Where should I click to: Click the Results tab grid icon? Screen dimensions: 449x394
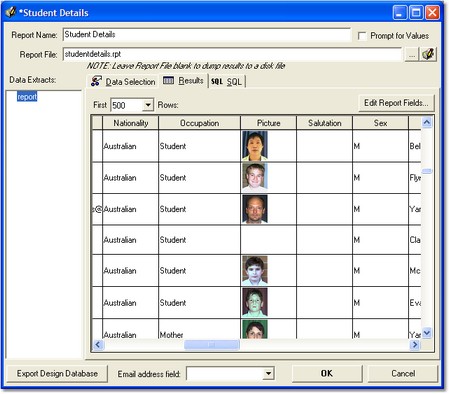click(168, 80)
